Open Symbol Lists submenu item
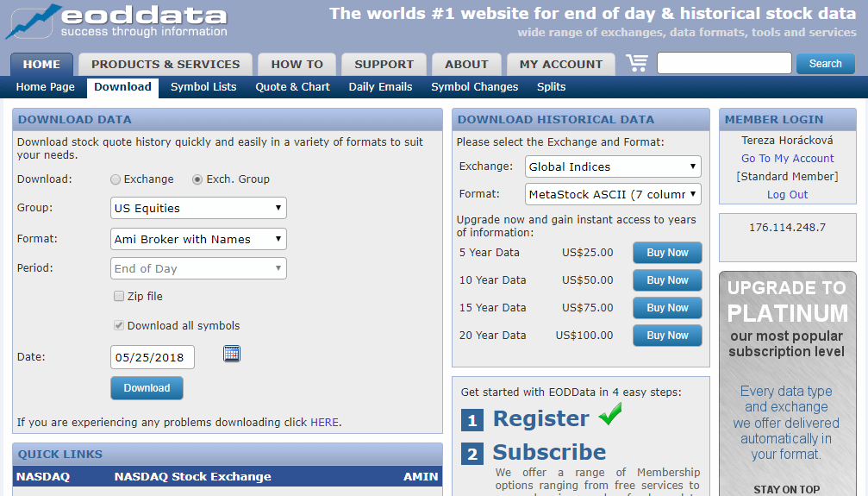This screenshot has height=496, width=868. [203, 87]
